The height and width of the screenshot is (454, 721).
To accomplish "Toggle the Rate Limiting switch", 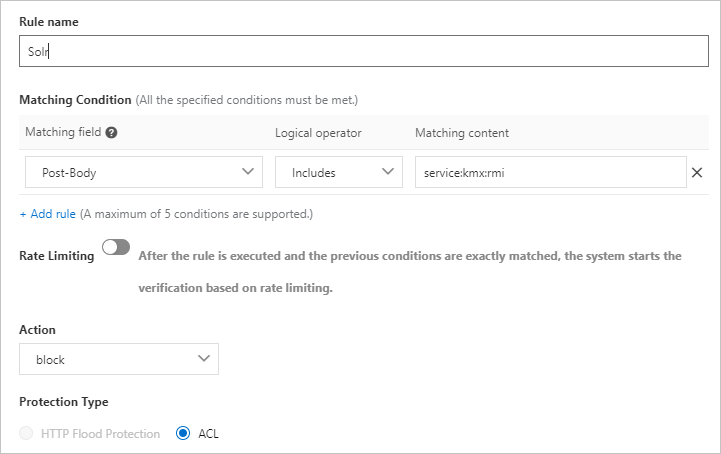I will (116, 247).
